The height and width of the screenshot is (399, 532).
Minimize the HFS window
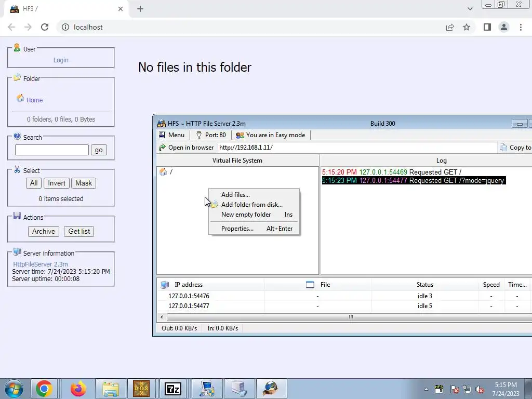pyautogui.click(x=520, y=124)
